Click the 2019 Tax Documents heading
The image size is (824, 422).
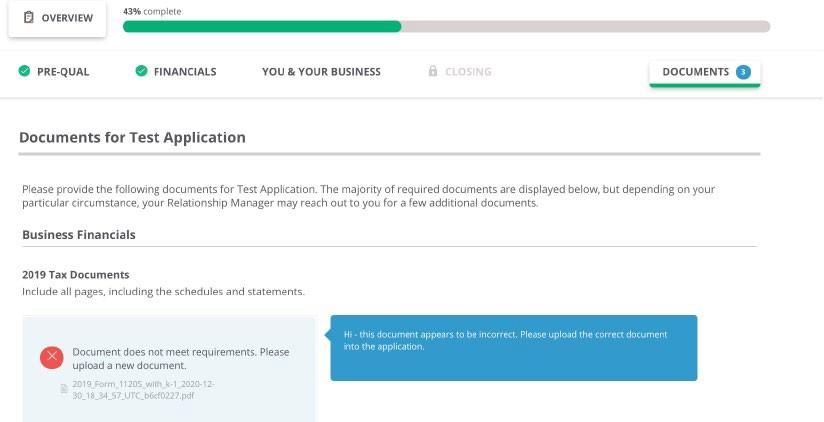click(x=76, y=275)
